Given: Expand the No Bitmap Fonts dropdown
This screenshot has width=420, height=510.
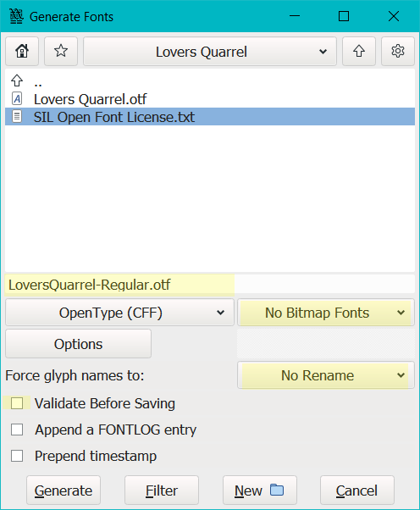Looking at the screenshot, I should point(326,313).
